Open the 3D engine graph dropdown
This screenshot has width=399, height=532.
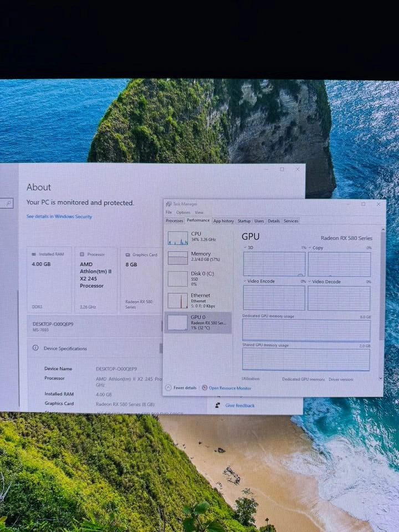tap(245, 247)
